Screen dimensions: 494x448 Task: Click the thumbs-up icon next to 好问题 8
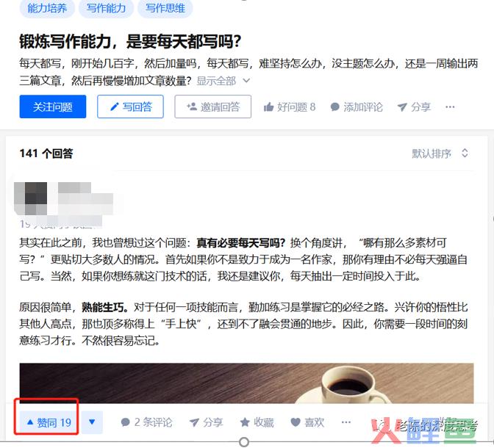tap(268, 107)
